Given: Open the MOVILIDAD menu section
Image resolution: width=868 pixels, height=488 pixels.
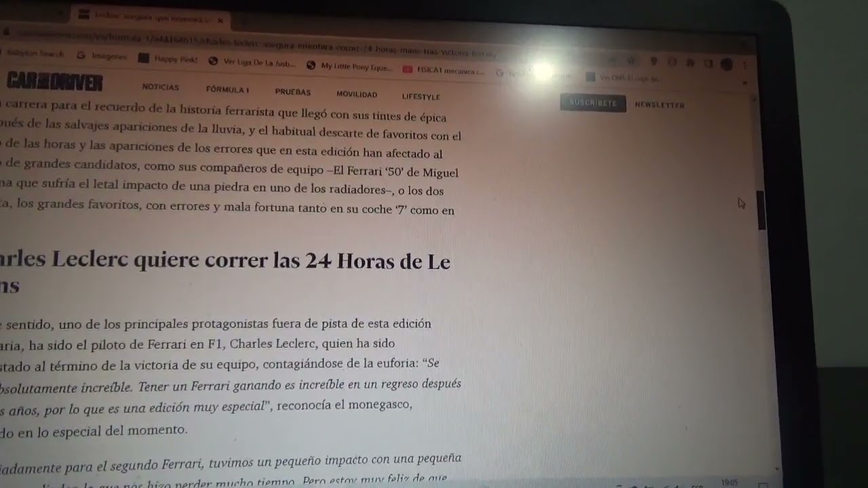Looking at the screenshot, I should click(357, 94).
